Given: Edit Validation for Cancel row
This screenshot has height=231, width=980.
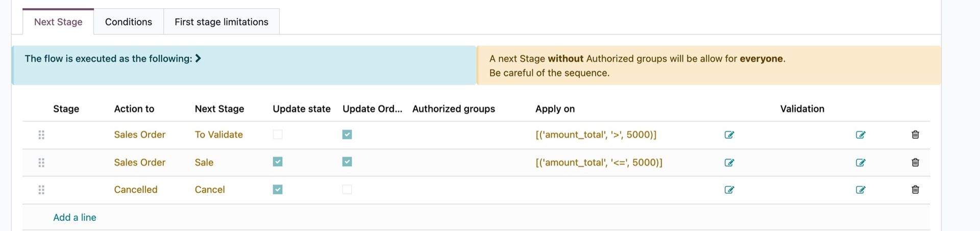Looking at the screenshot, I should pyautogui.click(x=860, y=190).
